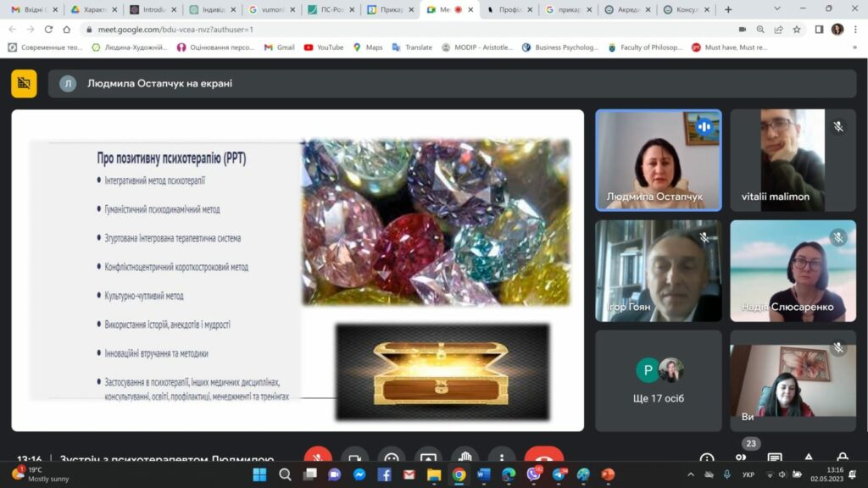Click the "Ще 17 осіб" participants tile
Screen dimensions: 868x488
pos(658,380)
